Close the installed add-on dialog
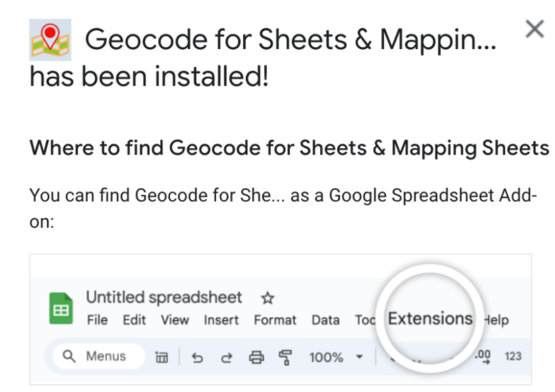555x392 pixels. tap(534, 29)
